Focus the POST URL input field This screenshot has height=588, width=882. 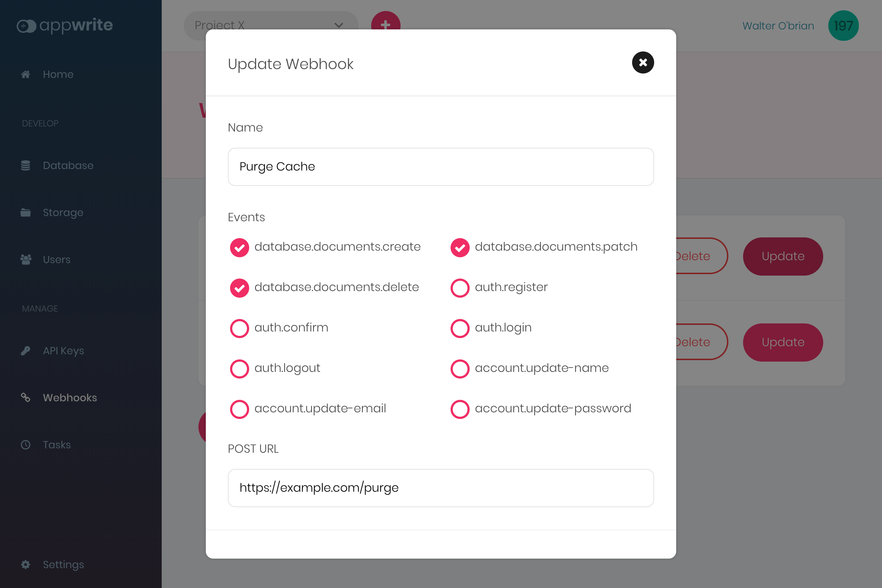[x=441, y=488]
